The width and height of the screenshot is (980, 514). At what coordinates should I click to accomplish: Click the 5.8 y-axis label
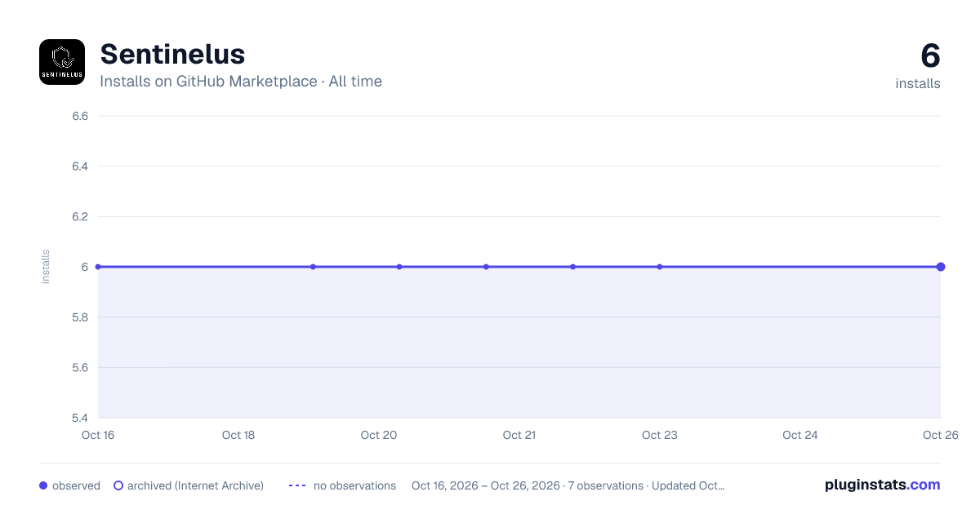[80, 317]
